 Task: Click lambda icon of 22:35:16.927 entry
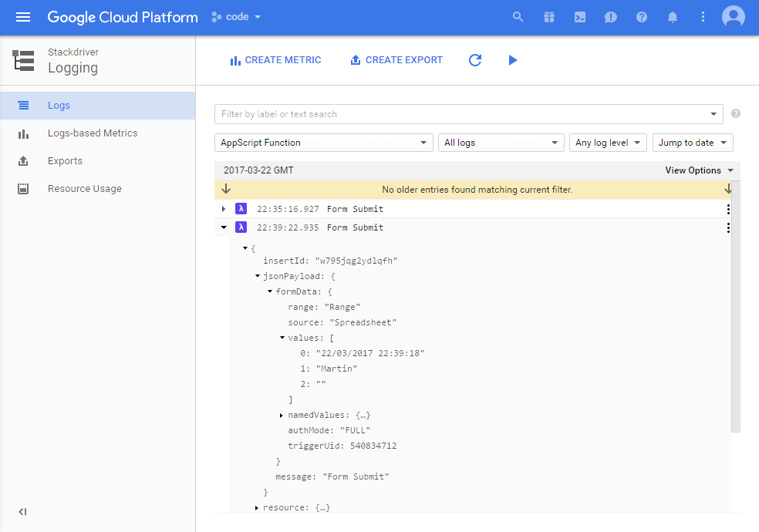[x=241, y=208]
